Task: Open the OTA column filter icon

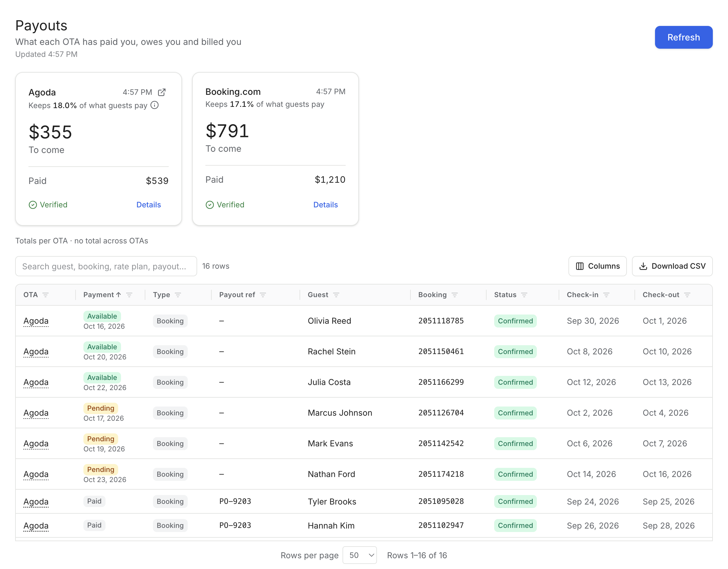Action: pyautogui.click(x=46, y=295)
